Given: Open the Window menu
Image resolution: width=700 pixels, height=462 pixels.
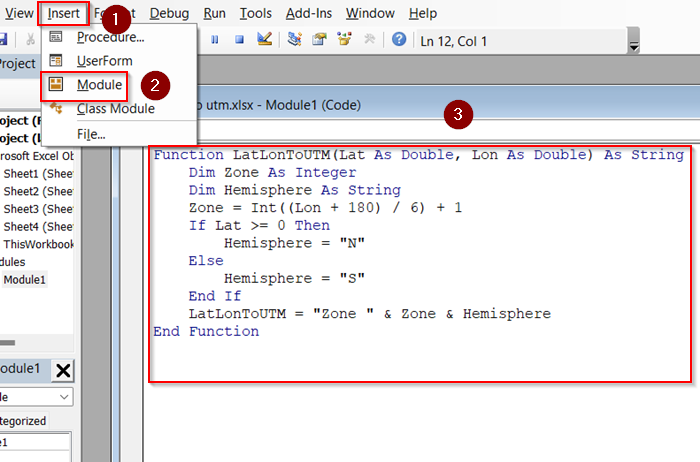Looking at the screenshot, I should pyautogui.click(x=370, y=13).
